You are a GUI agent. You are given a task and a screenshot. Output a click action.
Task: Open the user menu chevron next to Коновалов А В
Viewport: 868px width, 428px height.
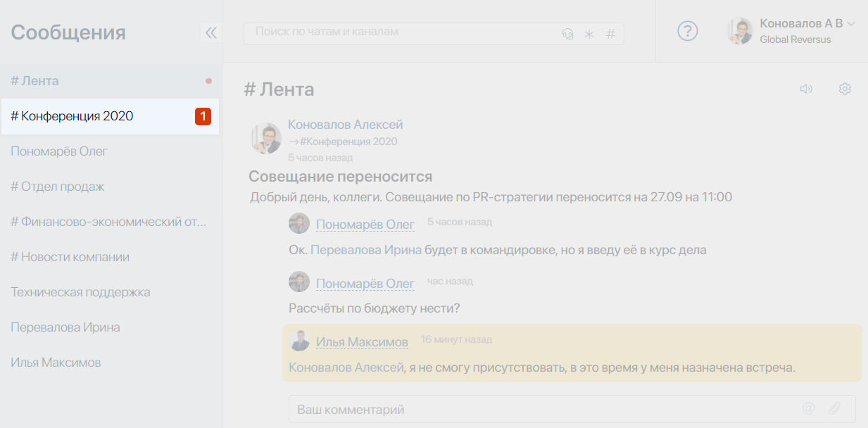(x=851, y=24)
